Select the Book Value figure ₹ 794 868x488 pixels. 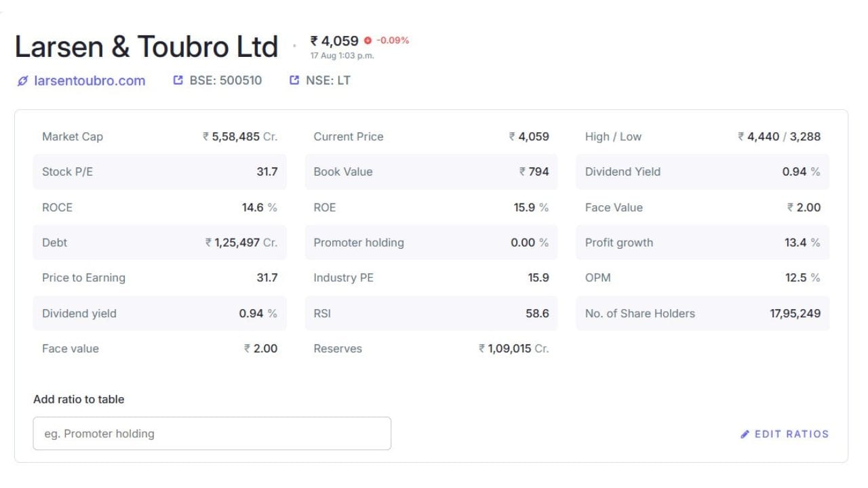coord(534,172)
